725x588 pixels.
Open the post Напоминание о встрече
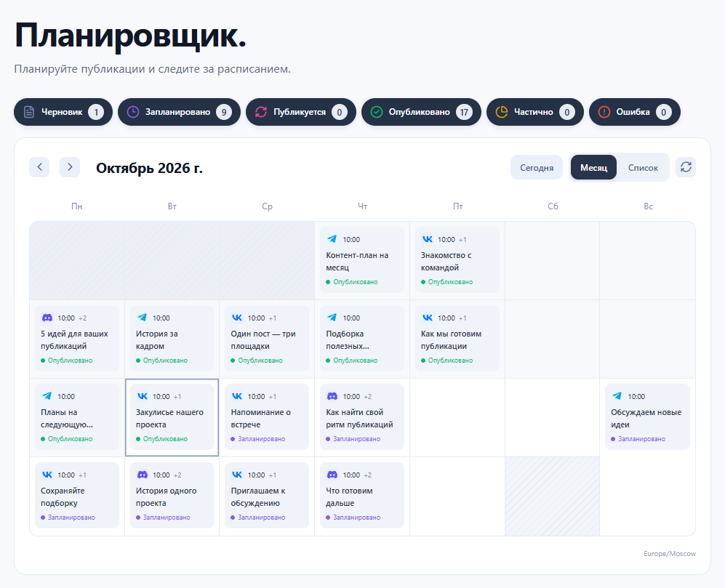point(267,417)
